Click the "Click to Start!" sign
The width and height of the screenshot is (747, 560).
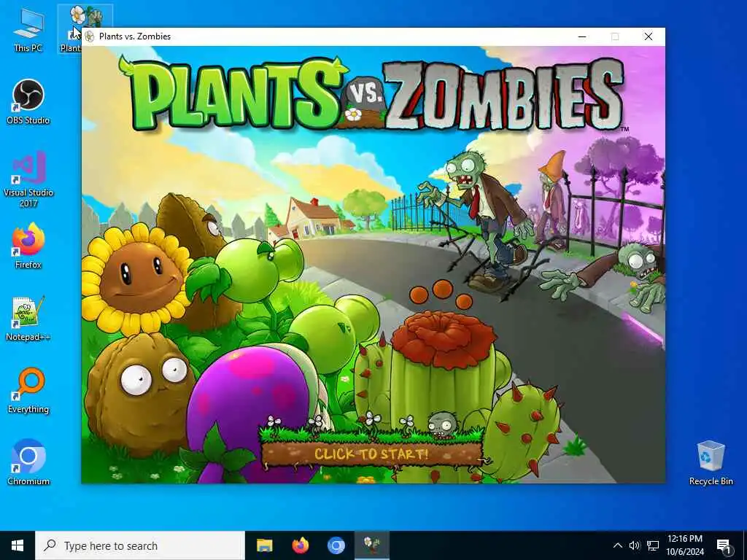pos(372,453)
